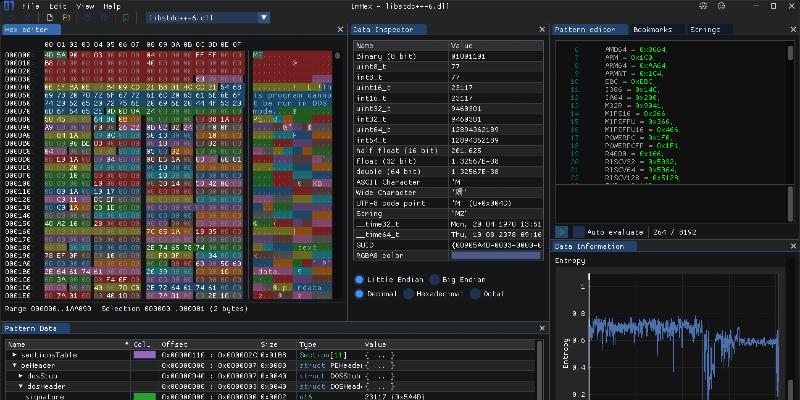Run the pattern with the play icon
Screen dimensions: 800x400
pos(562,231)
